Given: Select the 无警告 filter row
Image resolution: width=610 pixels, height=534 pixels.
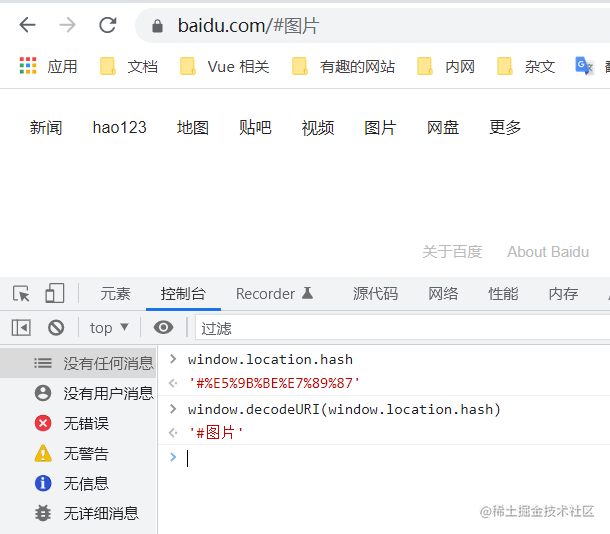Looking at the screenshot, I should [78, 453].
